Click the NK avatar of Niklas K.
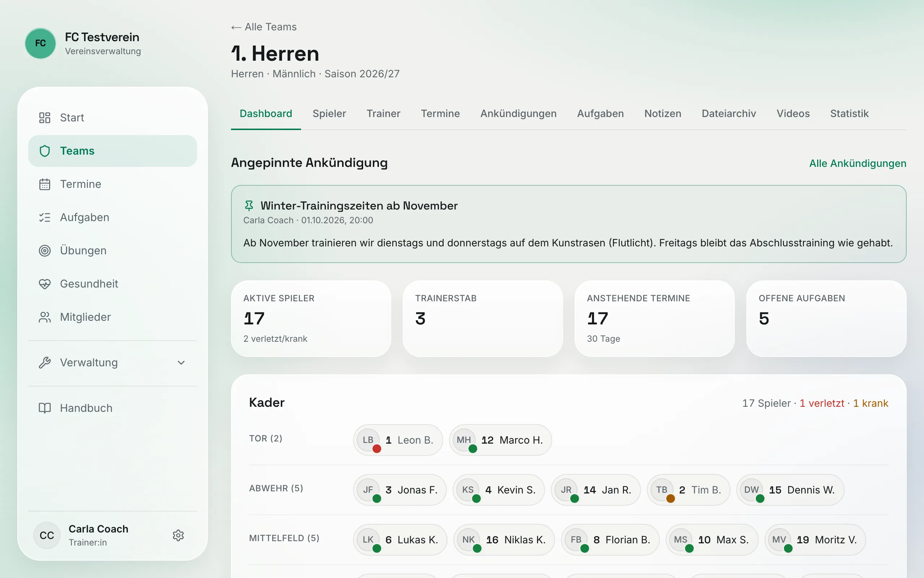Screen dimensions: 924x578 click(468, 539)
